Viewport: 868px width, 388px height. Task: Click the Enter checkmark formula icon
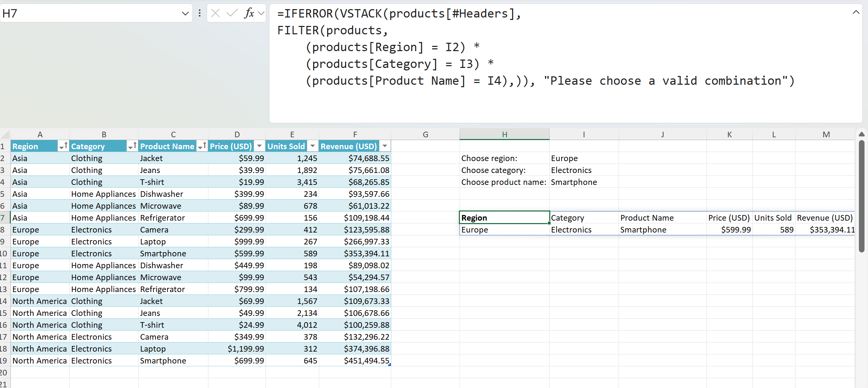point(232,13)
